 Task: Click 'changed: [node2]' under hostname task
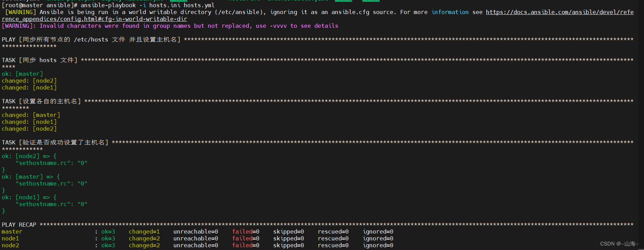click(x=29, y=129)
